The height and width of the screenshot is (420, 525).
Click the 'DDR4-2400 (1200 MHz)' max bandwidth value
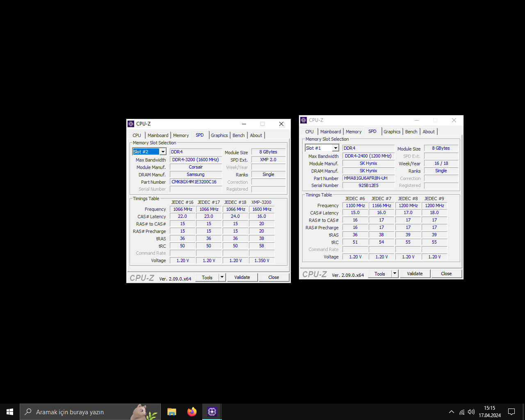[368, 156]
